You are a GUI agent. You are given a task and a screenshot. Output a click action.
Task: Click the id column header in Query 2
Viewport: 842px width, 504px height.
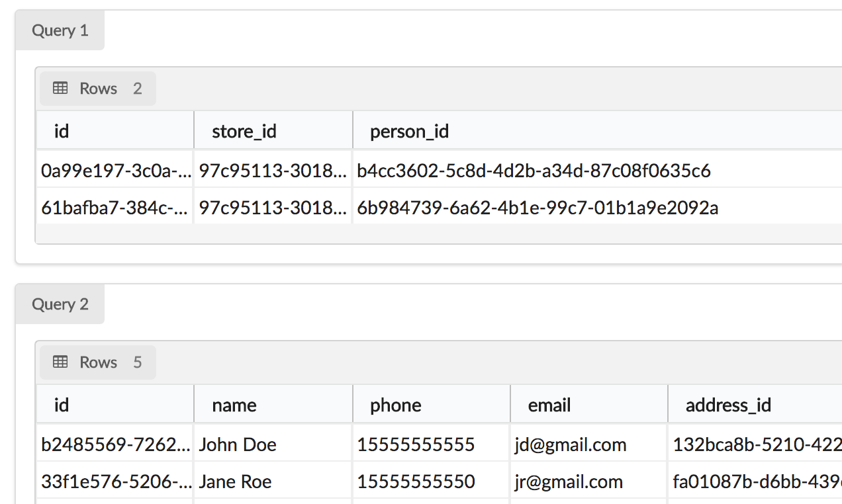115,404
